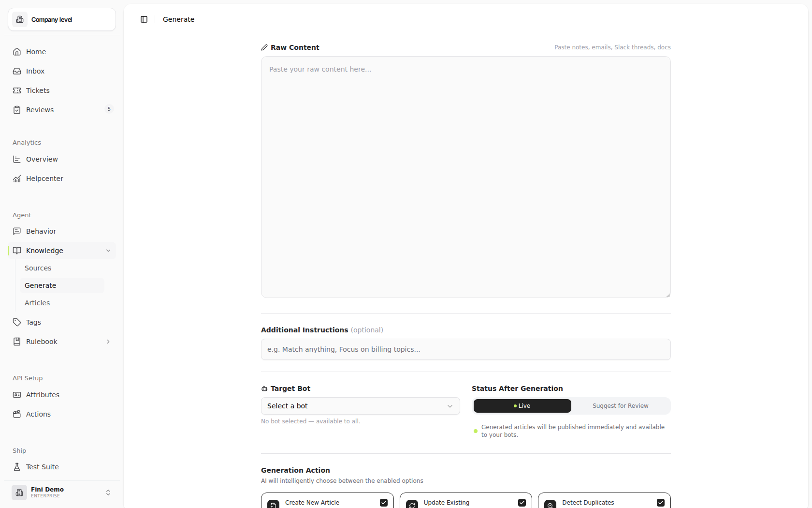Open the Select a bot dropdown
Viewport: 812px width, 508px height.
[x=361, y=406]
